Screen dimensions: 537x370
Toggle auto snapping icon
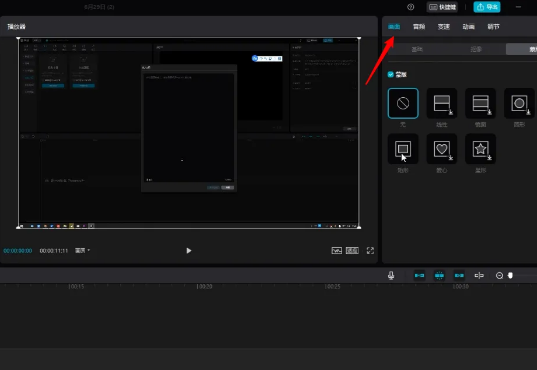pyautogui.click(x=439, y=275)
